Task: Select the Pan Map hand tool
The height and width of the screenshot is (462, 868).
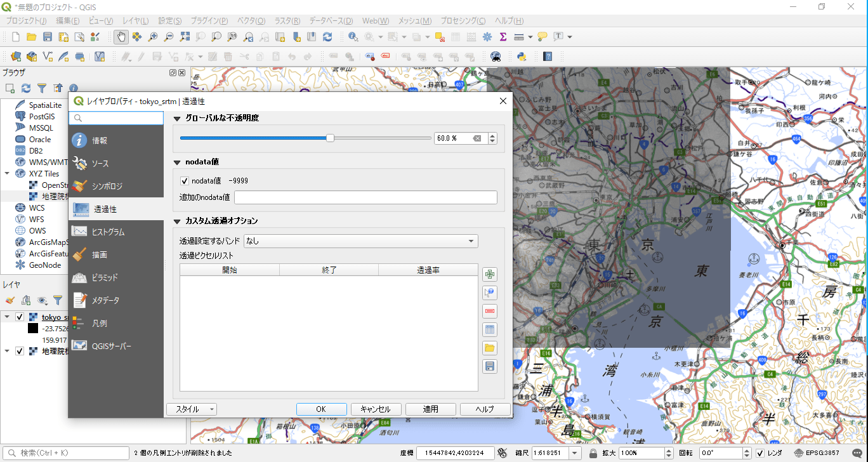Action: 121,37
